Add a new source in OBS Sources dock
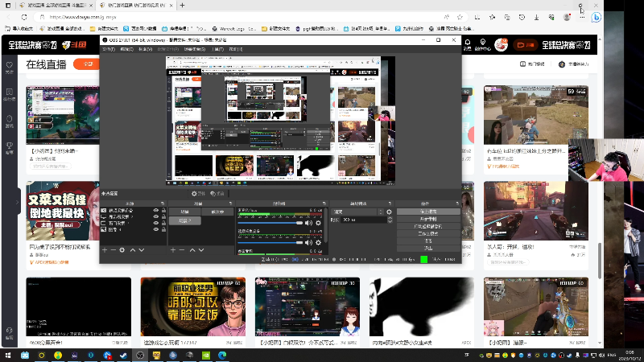644x362 pixels. pyautogui.click(x=105, y=250)
